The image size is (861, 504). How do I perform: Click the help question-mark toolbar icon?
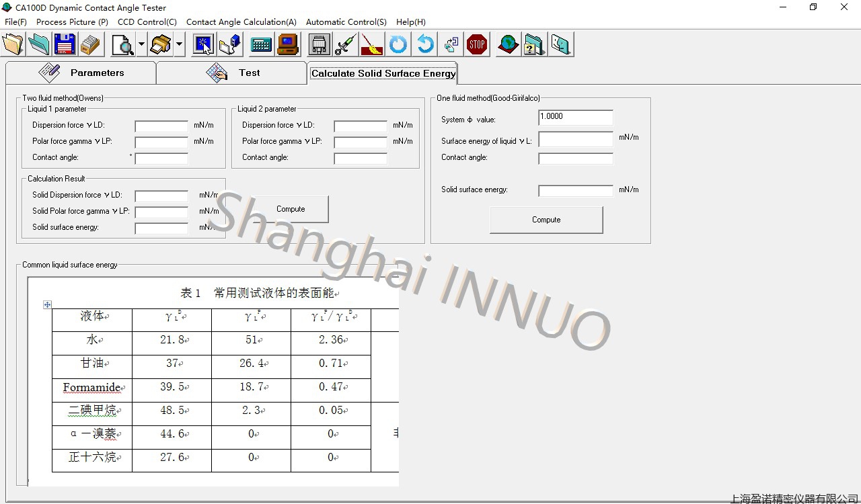pos(533,44)
